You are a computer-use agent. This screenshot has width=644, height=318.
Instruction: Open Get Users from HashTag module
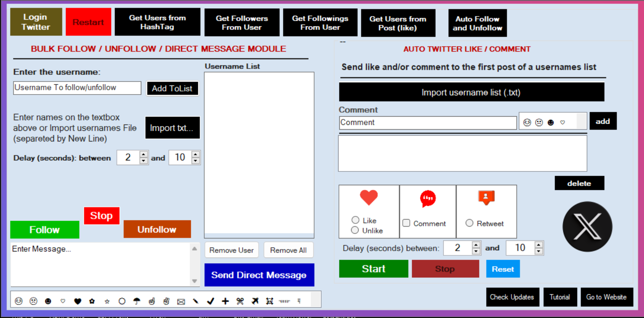click(x=157, y=22)
